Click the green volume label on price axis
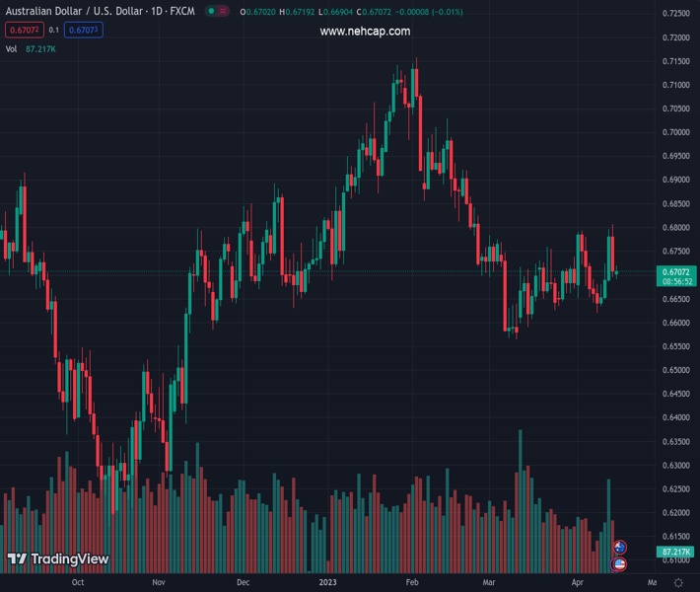Screen dimensions: 700x592 tap(676, 552)
